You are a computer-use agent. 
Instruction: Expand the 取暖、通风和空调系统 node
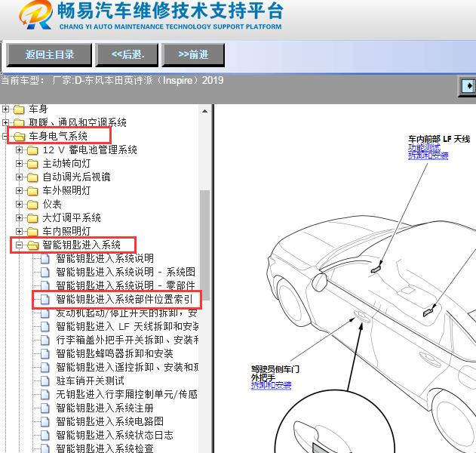pyautogui.click(x=5, y=122)
